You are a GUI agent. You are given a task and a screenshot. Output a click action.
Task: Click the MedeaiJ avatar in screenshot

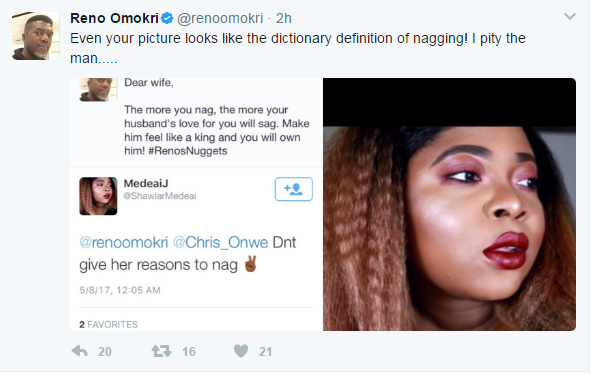(98, 196)
